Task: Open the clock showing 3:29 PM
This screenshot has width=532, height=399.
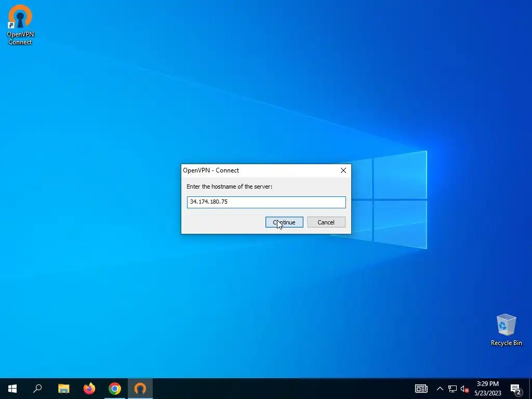Action: 487,389
